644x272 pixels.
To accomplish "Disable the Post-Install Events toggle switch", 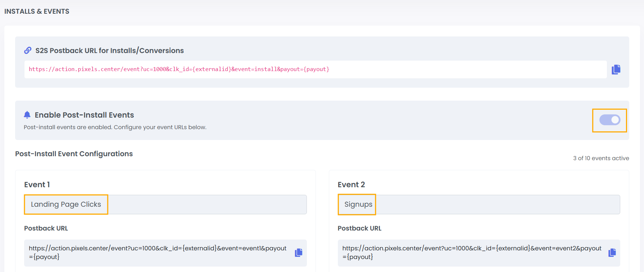I will tap(609, 120).
